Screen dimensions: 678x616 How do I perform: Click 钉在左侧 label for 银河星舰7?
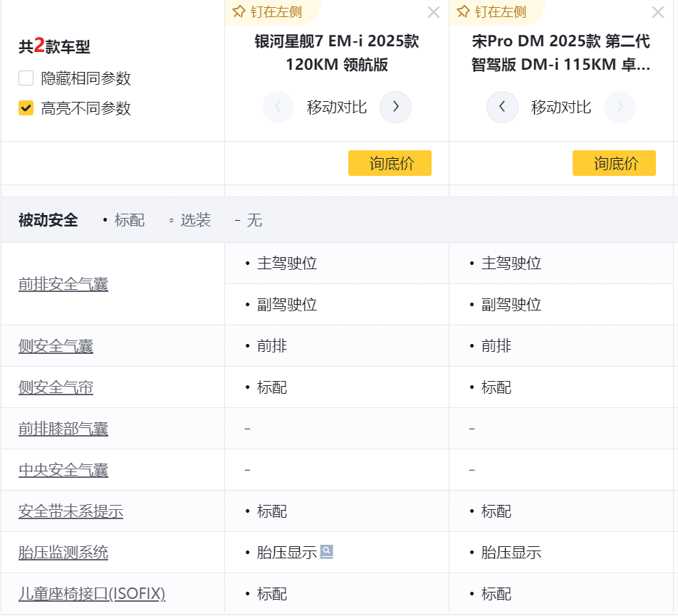pyautogui.click(x=276, y=12)
